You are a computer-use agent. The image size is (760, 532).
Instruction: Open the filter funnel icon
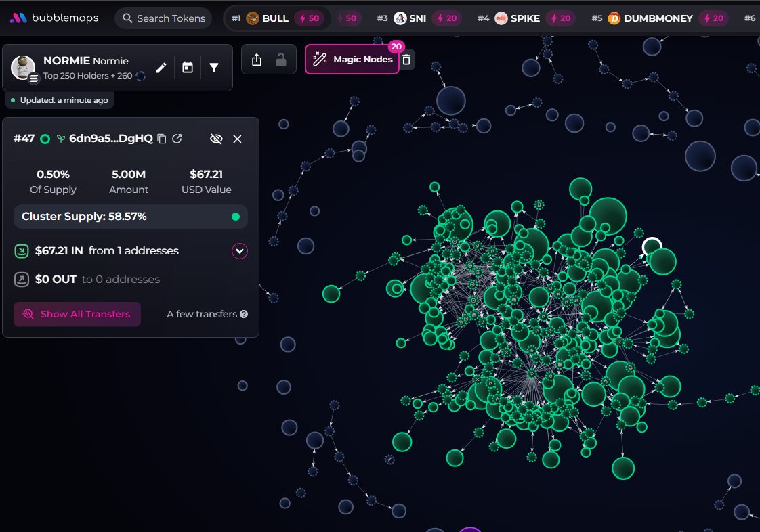(x=214, y=68)
